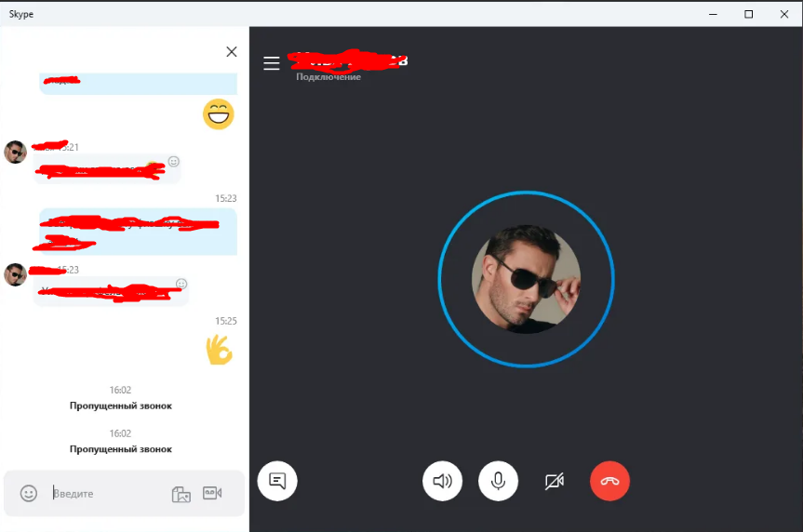Maximize the Skype window
Screen dimensions: 803x532
coord(748,14)
